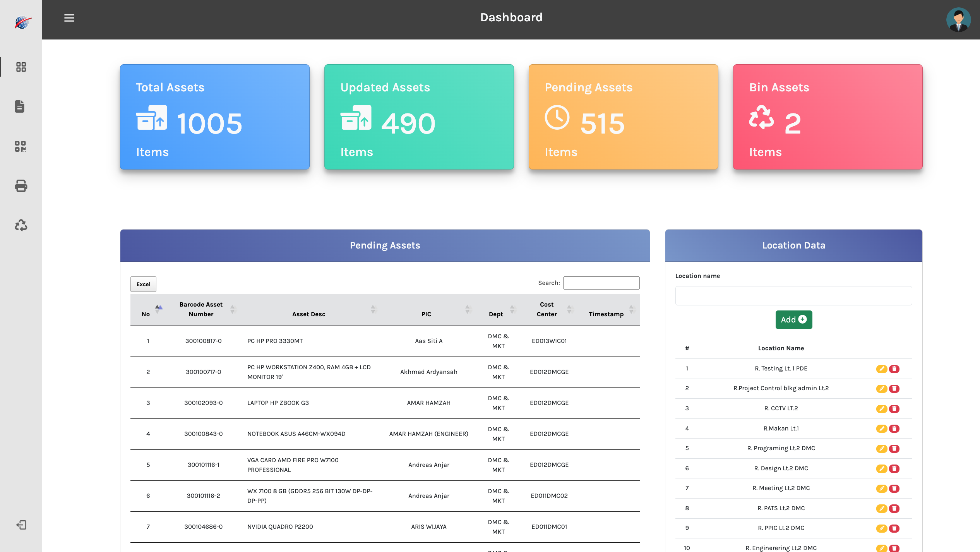Delete location R. Programing Lt.2 DMC
Image resolution: width=980 pixels, height=552 pixels.
click(x=894, y=449)
